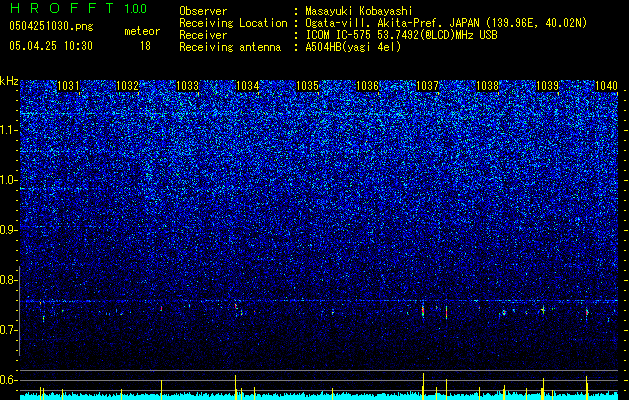
Task: Click time marker 1040
Action: click(x=606, y=86)
